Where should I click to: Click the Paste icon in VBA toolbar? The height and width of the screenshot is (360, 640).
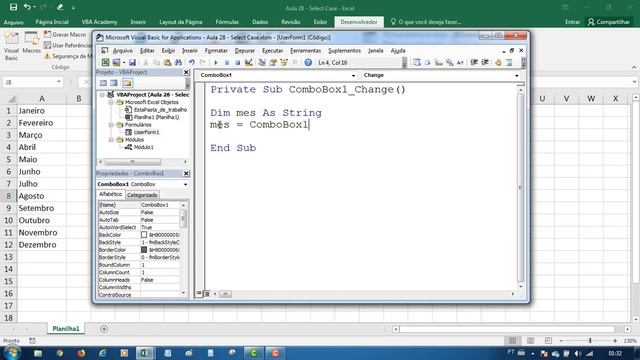[167, 62]
